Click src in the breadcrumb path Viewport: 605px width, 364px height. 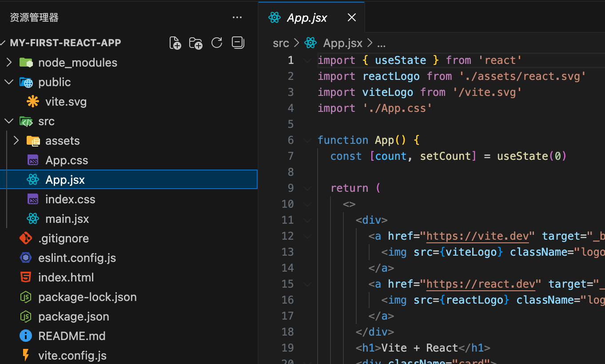[x=281, y=43]
